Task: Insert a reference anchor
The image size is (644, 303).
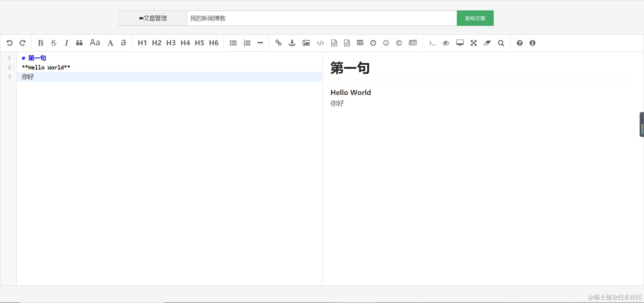Action: coord(292,43)
